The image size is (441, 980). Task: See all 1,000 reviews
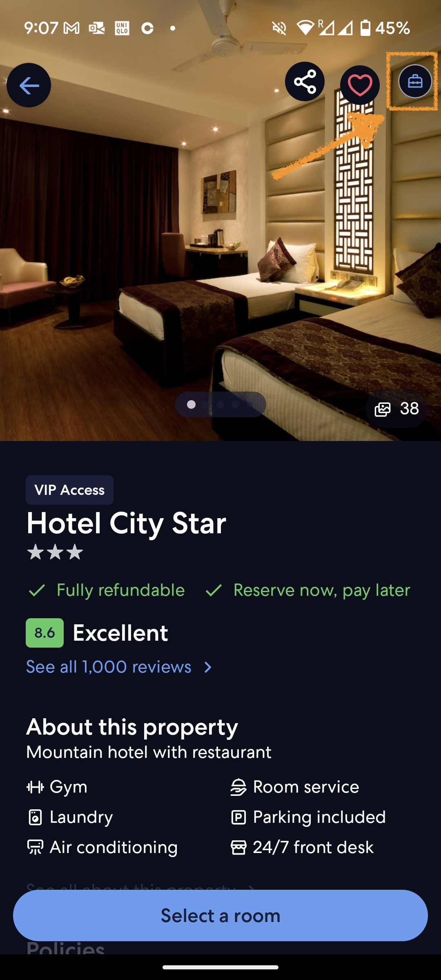[109, 667]
